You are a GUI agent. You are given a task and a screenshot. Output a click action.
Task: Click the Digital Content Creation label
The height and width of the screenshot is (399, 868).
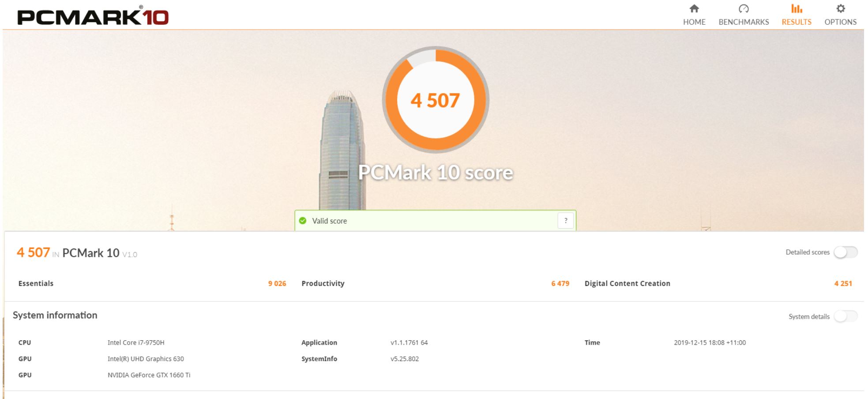(x=628, y=283)
